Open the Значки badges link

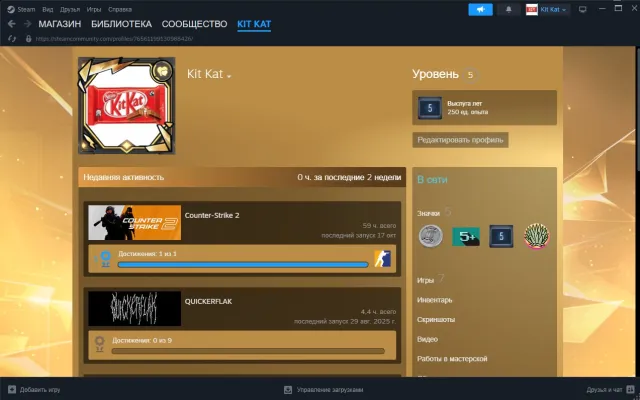[x=428, y=213]
